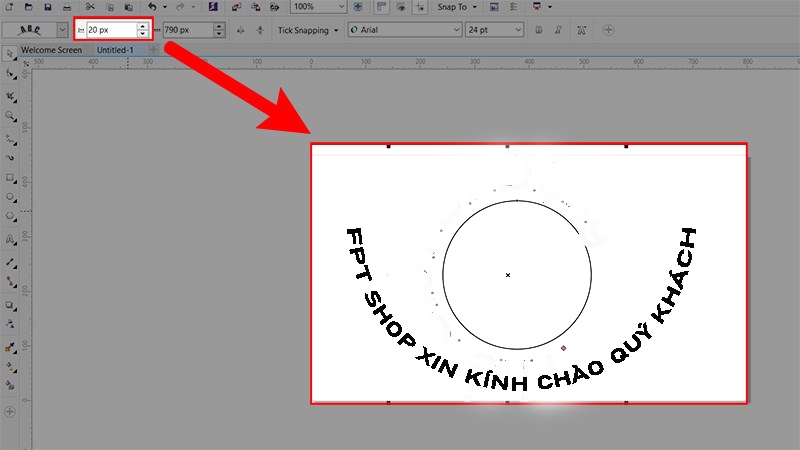This screenshot has width=800, height=450.
Task: Select the Zoom tool
Action: click(x=10, y=116)
